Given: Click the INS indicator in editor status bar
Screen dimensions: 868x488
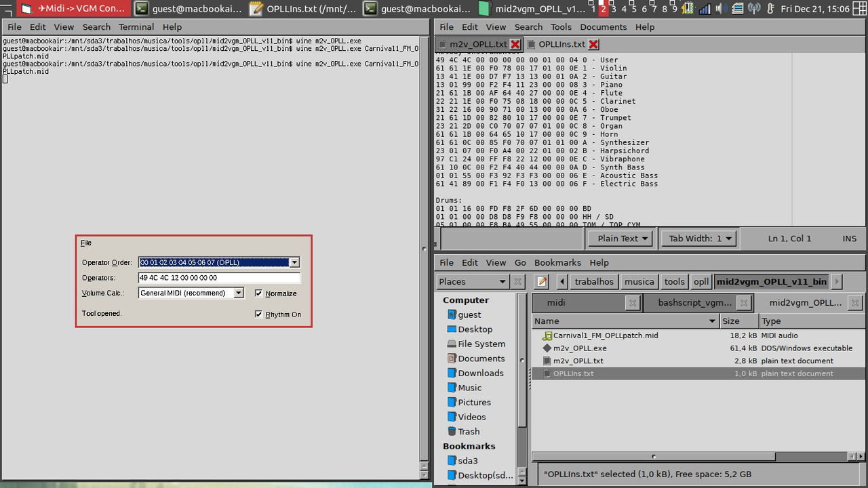Looking at the screenshot, I should point(849,239).
